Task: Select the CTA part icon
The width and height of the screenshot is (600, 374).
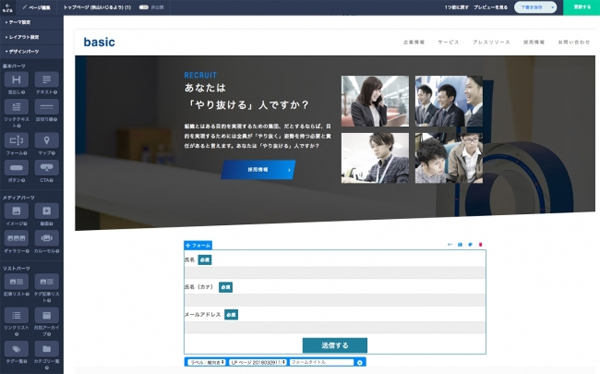Action: 46,168
